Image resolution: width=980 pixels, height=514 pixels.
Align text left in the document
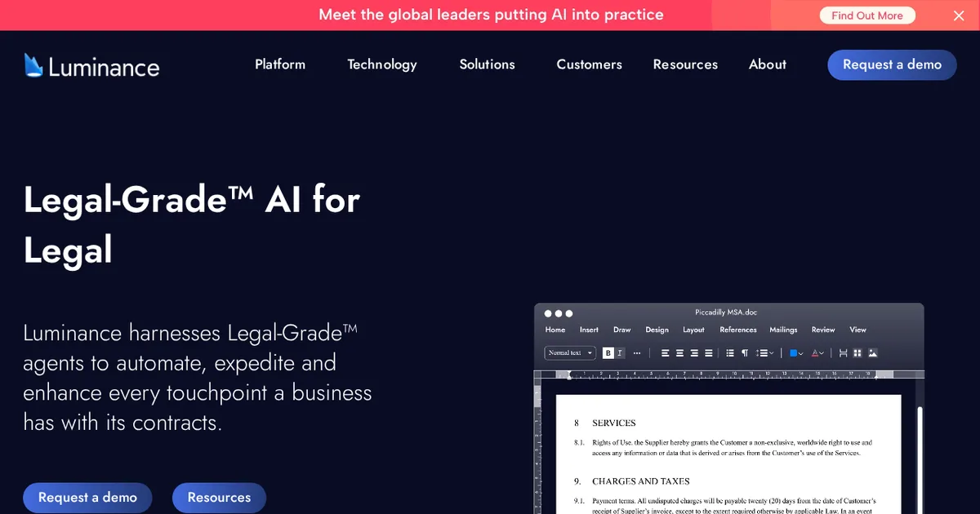point(665,353)
